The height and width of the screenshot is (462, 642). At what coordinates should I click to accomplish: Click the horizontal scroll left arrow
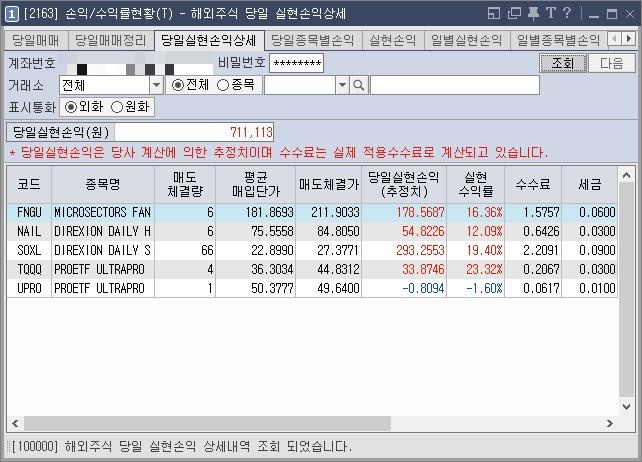16,424
